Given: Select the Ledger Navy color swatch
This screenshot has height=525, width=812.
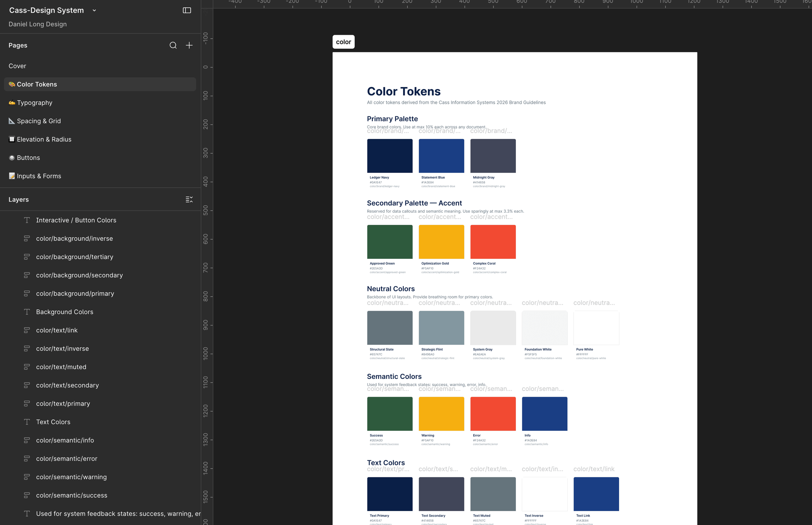Looking at the screenshot, I should tap(390, 156).
